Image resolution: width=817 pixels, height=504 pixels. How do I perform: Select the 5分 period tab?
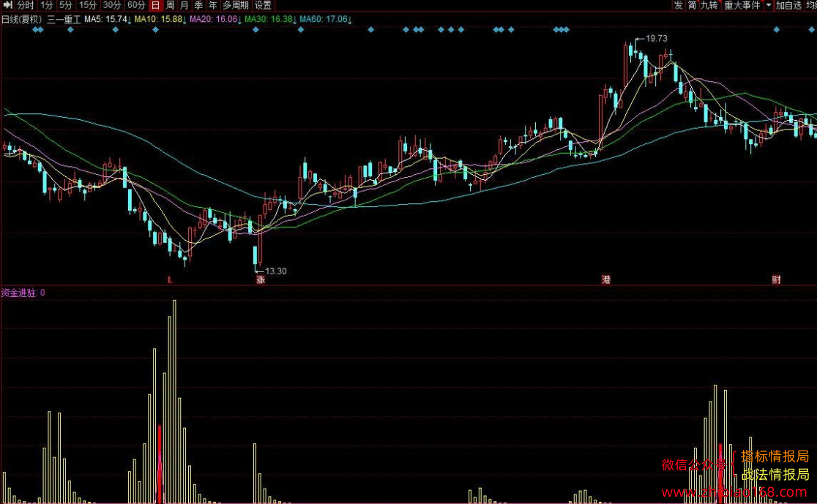point(66,5)
